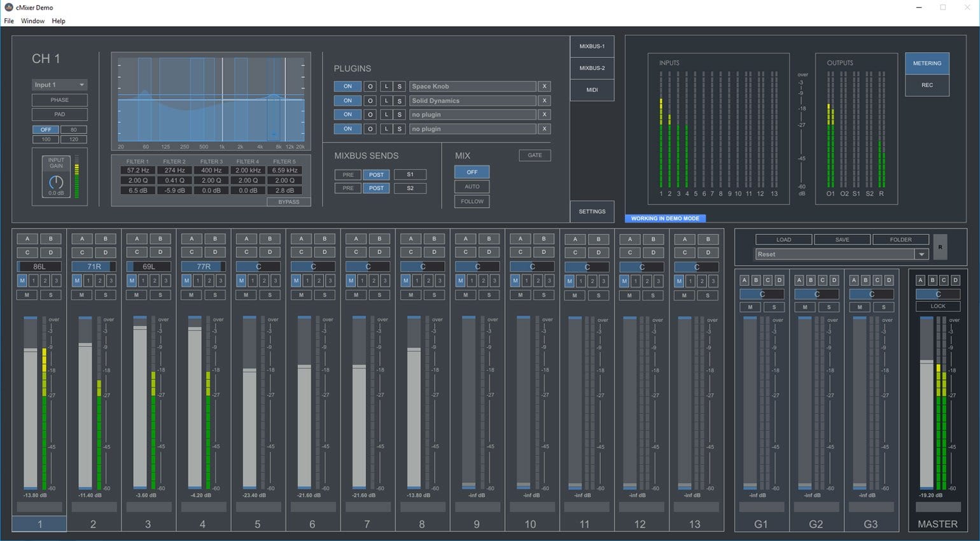Click the S1 mixbus send button
This screenshot has width=980, height=541.
click(x=410, y=174)
